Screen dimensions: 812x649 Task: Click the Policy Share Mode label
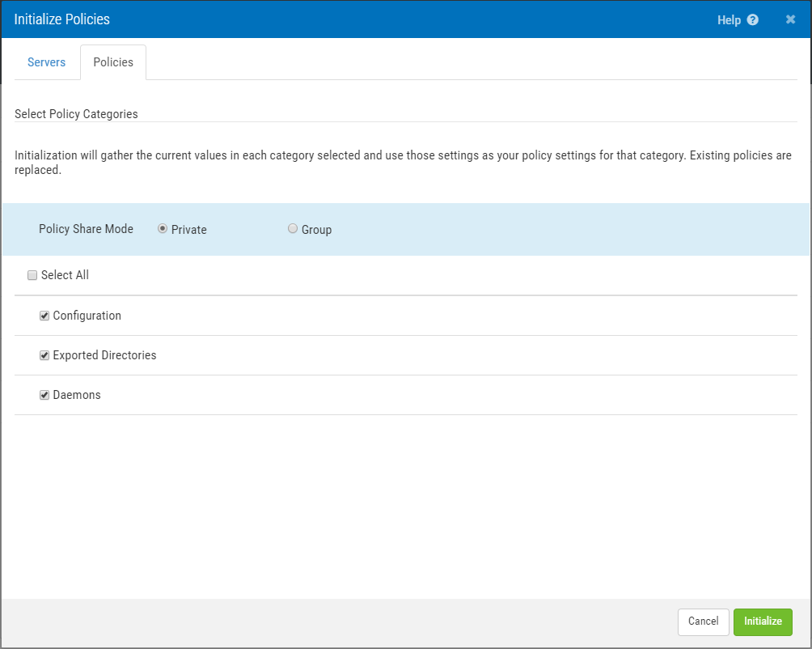86,229
